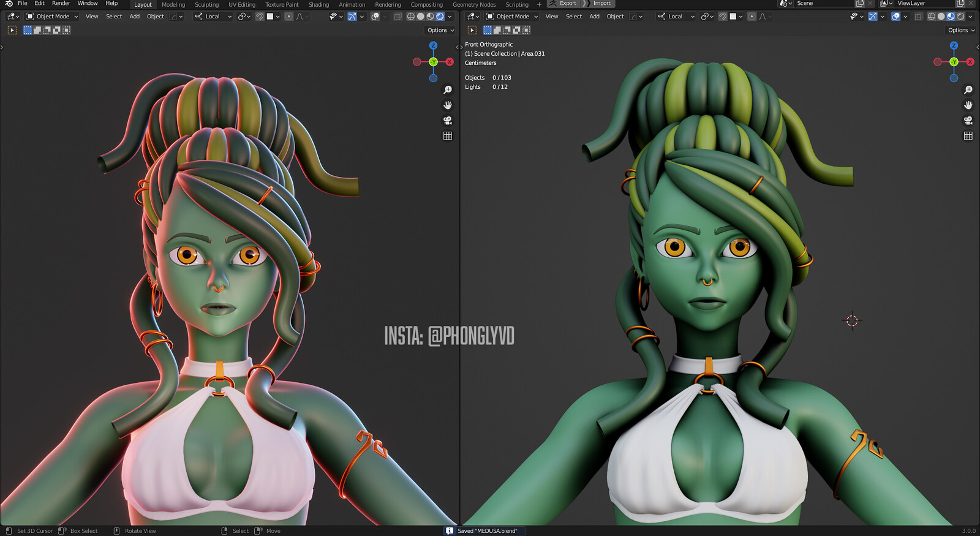Open the File menu
This screenshot has width=980, height=536.
point(23,4)
